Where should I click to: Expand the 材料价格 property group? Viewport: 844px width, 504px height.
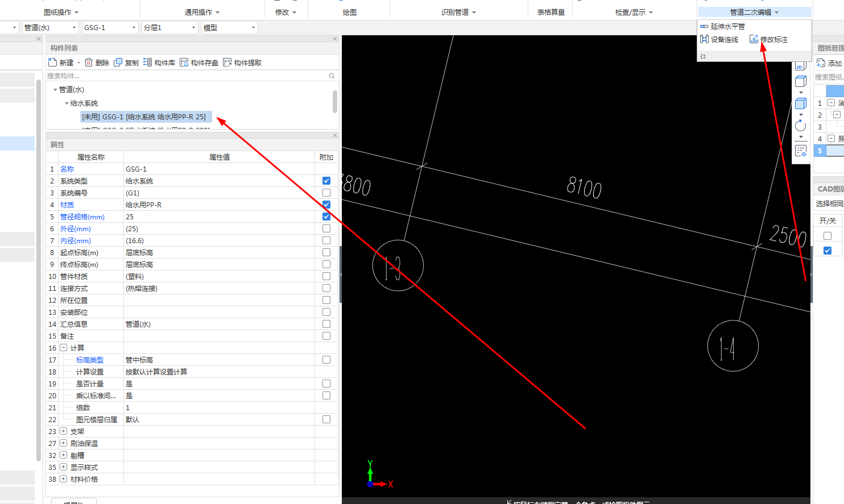pyautogui.click(x=64, y=479)
